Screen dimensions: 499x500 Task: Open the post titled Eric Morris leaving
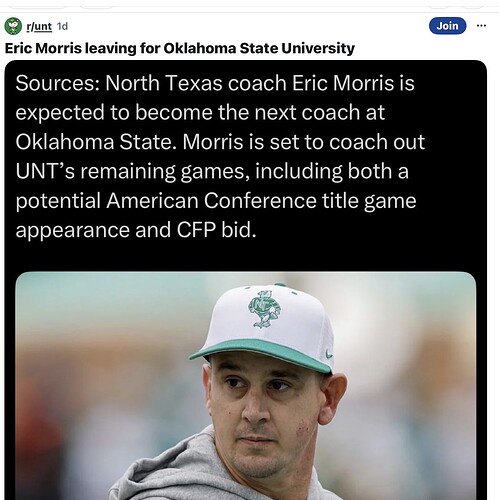[180, 48]
